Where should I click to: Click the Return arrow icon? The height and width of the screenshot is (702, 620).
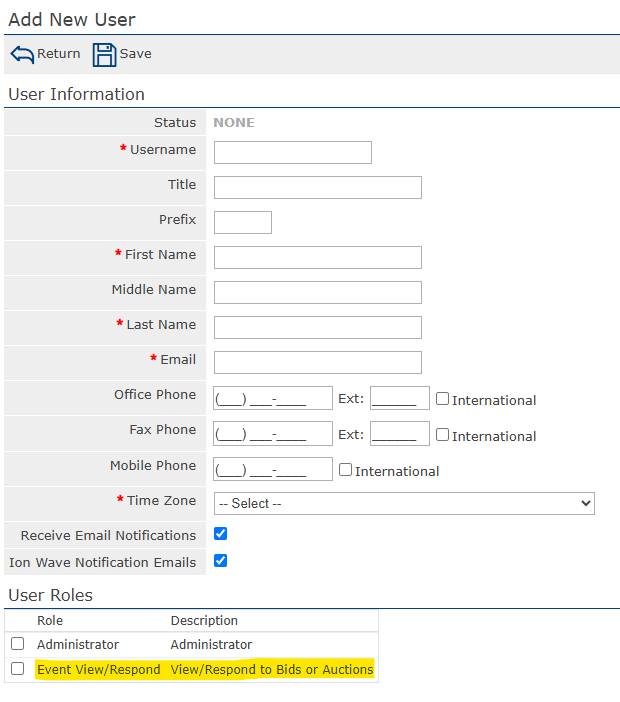pyautogui.click(x=22, y=55)
